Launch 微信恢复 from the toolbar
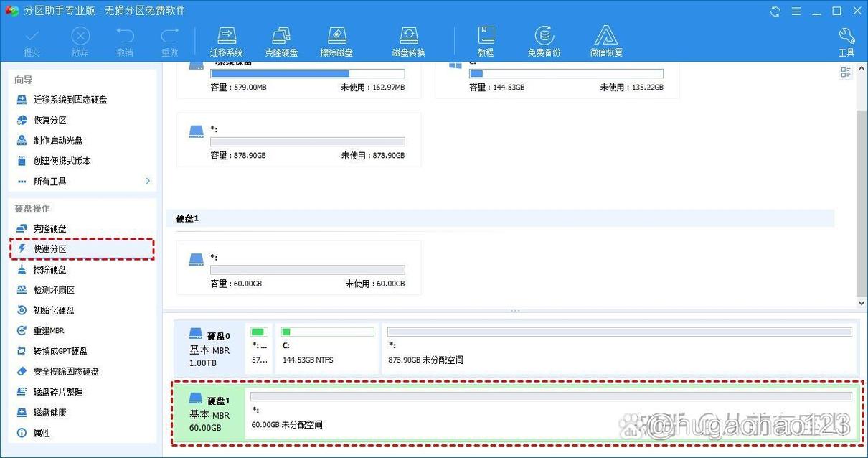This screenshot has width=868, height=458. 606,41
